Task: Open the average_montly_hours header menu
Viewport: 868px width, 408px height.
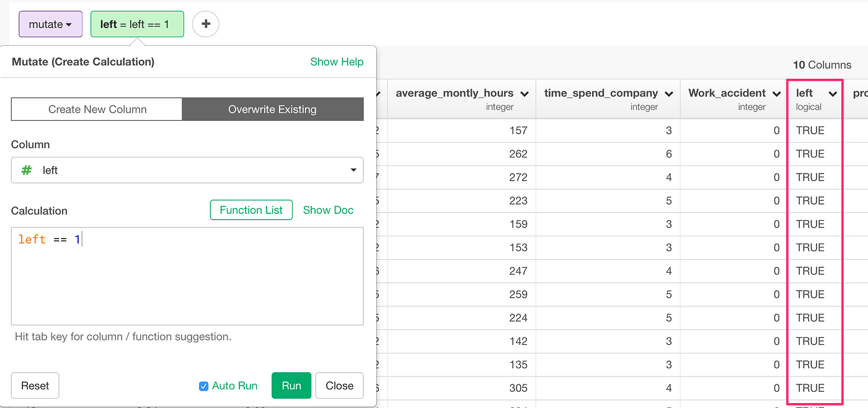Action: tap(525, 93)
